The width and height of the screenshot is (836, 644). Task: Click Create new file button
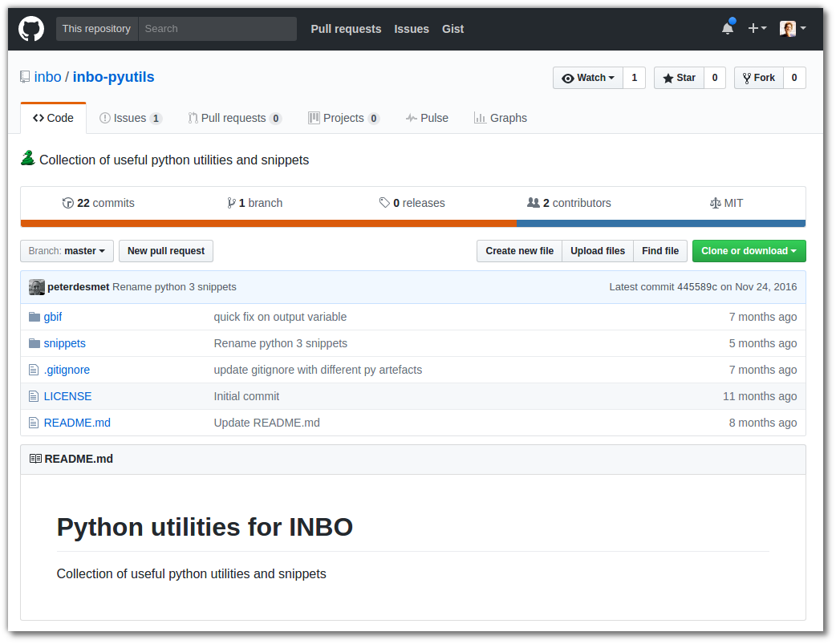click(519, 251)
